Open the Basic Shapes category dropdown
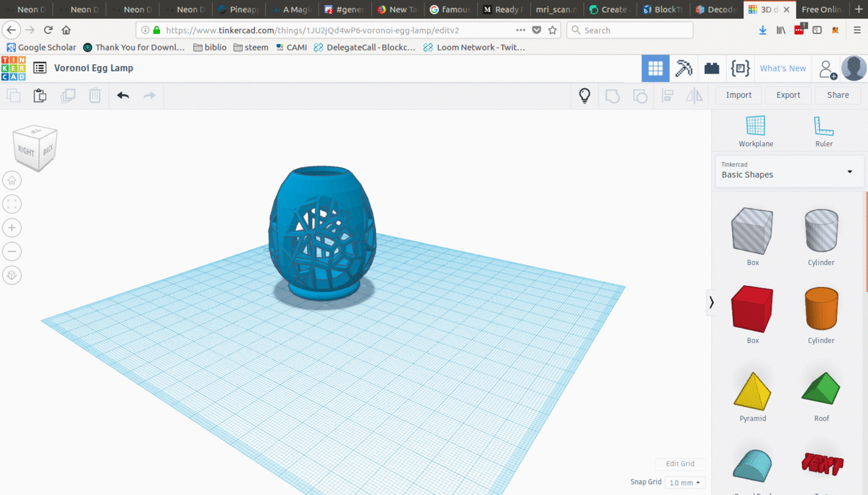 coord(788,170)
